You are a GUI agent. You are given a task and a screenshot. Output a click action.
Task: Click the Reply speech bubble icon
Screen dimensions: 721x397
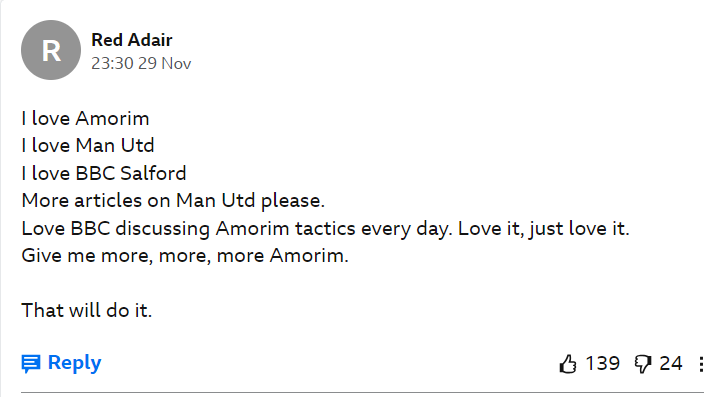[x=31, y=363]
